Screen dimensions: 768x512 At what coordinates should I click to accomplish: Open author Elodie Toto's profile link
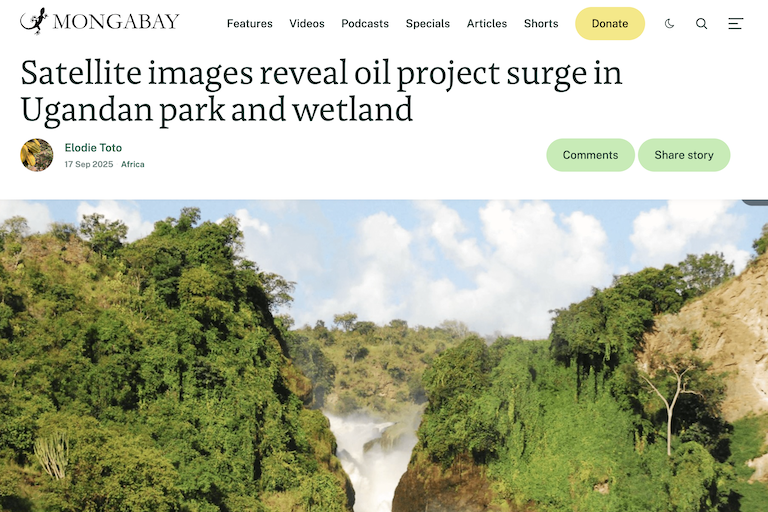pyautogui.click(x=93, y=147)
